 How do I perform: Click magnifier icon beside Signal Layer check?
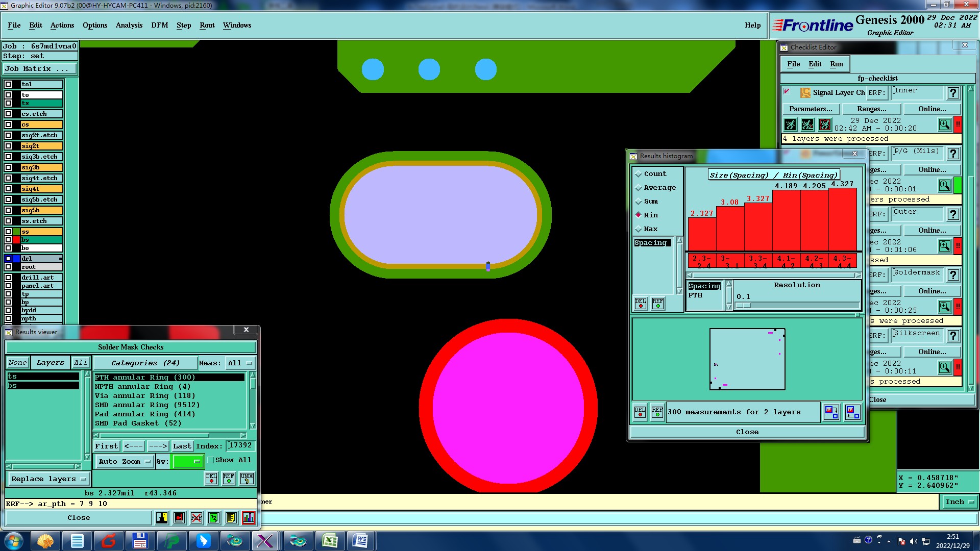coord(944,124)
